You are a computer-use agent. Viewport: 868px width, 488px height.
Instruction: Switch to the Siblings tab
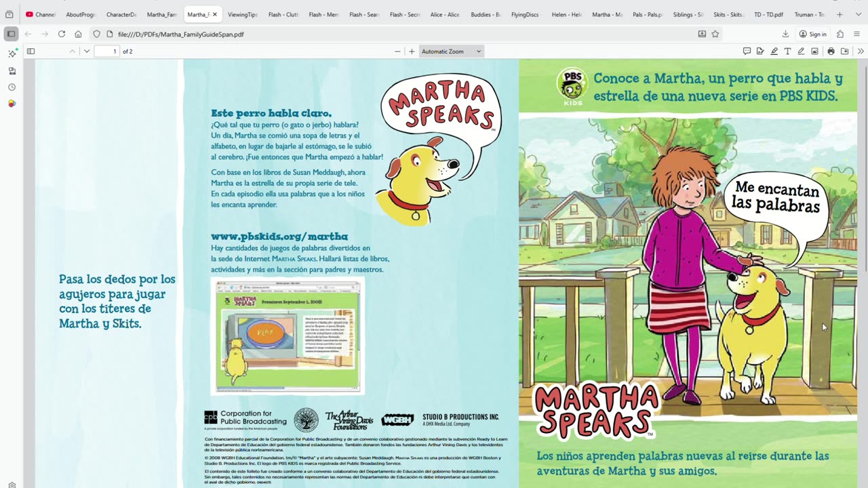[x=688, y=14]
